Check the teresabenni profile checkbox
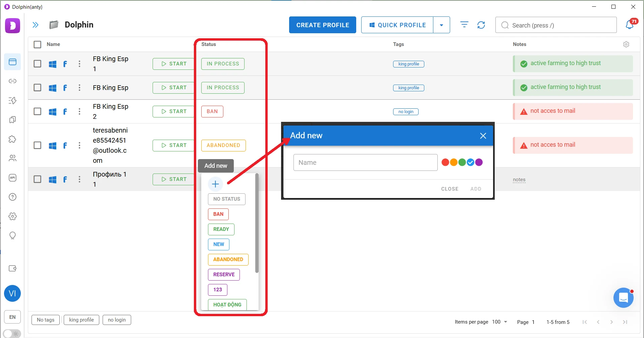This screenshot has width=644, height=338. pyautogui.click(x=38, y=145)
